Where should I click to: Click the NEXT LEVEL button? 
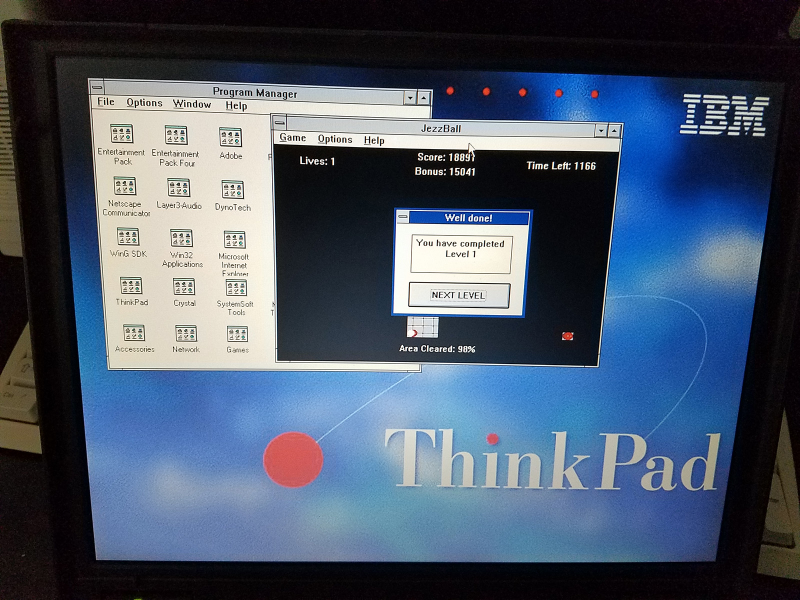click(x=459, y=295)
